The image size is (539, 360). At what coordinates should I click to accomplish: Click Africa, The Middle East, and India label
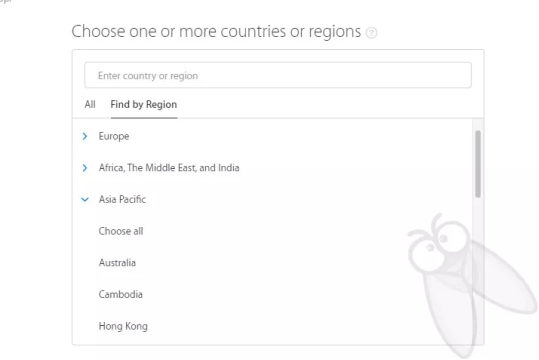tap(169, 168)
